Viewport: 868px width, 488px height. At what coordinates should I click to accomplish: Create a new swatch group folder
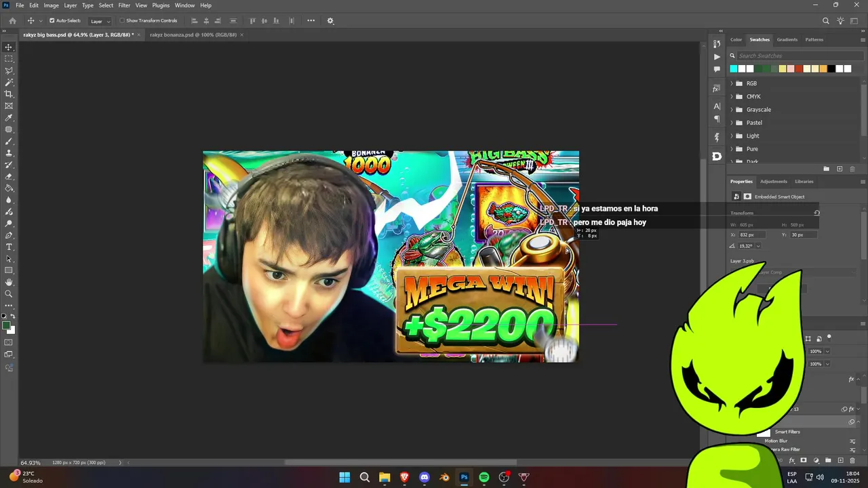826,169
